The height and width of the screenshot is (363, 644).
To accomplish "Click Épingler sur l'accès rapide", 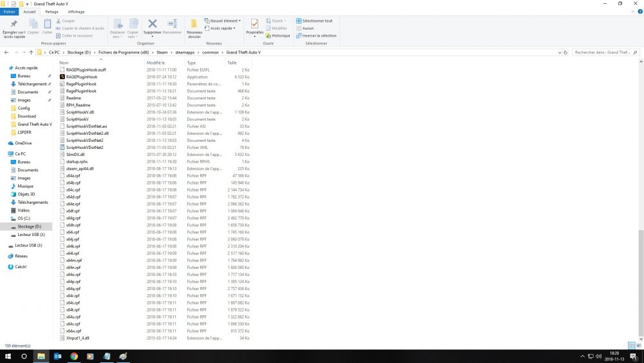I will 14,28.
